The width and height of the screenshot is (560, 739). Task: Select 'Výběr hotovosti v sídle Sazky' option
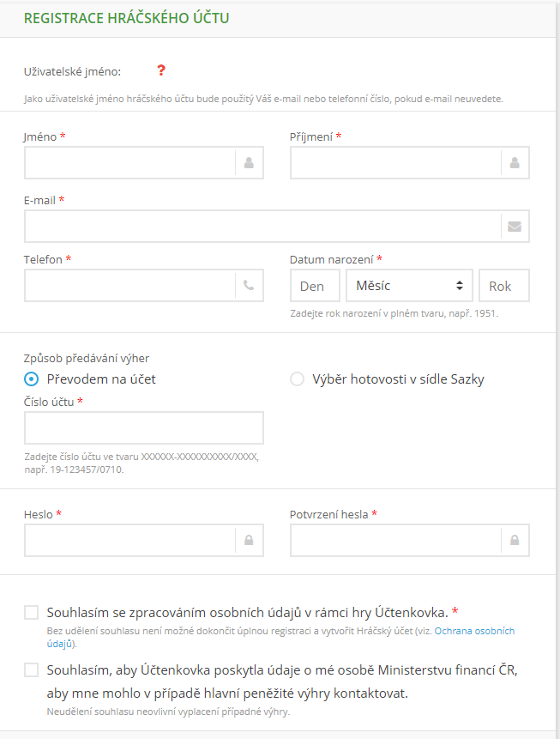297,379
